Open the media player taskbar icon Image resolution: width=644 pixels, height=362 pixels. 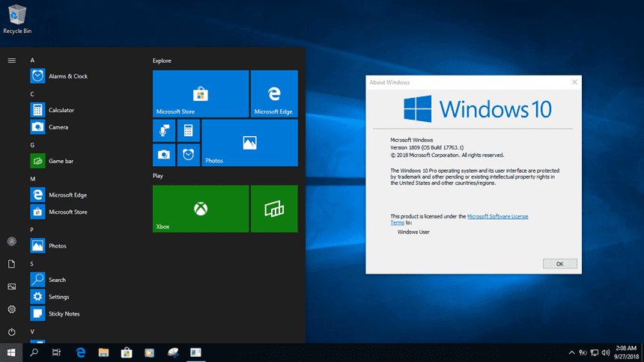pos(150,352)
